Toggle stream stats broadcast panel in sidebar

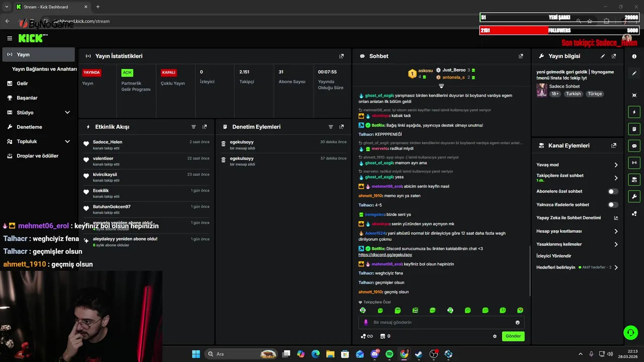click(x=634, y=162)
